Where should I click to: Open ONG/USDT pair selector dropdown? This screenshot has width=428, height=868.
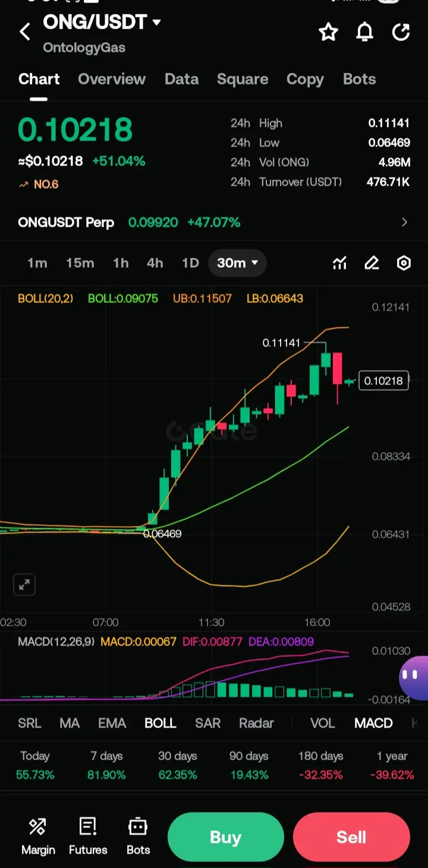click(102, 23)
